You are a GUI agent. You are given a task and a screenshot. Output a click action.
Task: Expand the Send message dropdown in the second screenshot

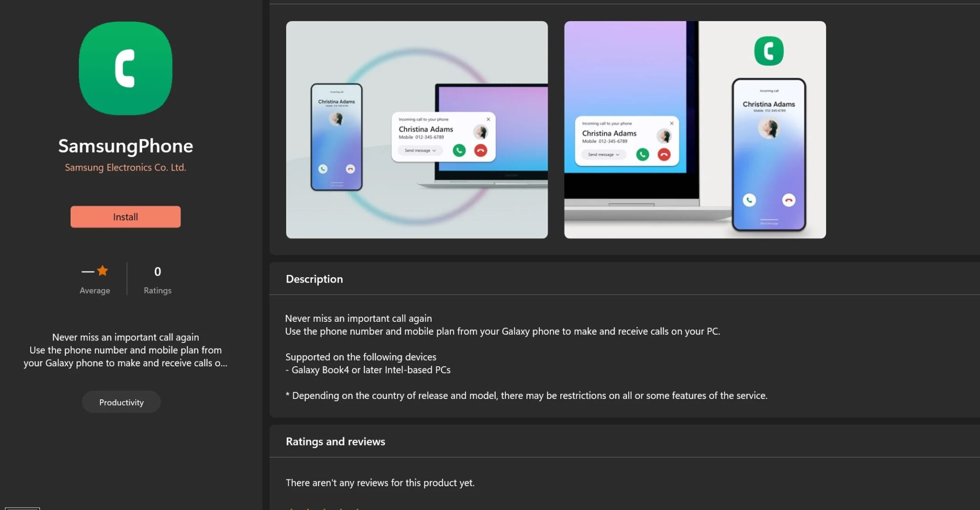tap(602, 154)
